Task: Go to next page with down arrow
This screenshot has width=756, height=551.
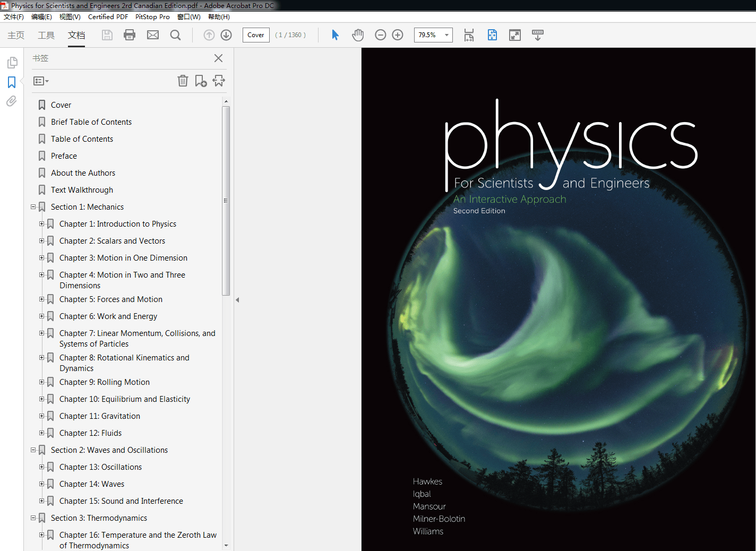Action: click(x=226, y=35)
